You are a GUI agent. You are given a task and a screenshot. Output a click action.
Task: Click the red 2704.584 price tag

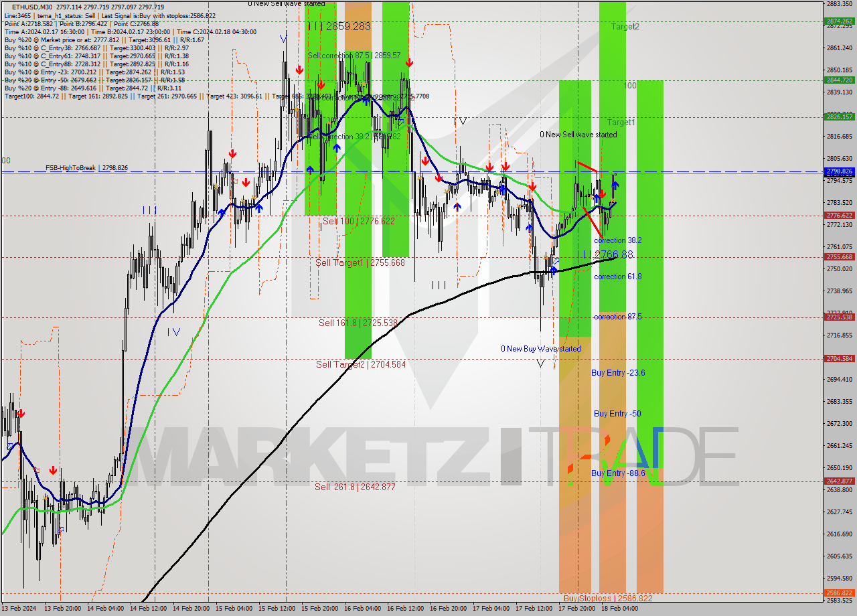pos(840,359)
